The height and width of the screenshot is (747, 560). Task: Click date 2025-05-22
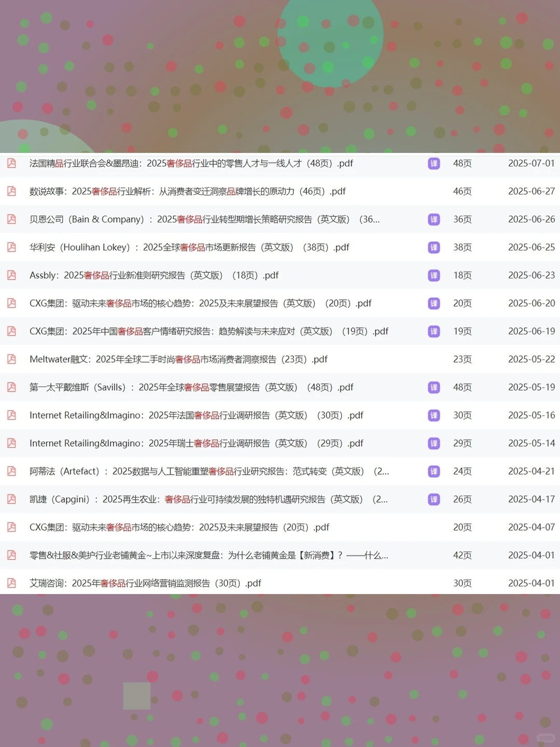coord(531,359)
